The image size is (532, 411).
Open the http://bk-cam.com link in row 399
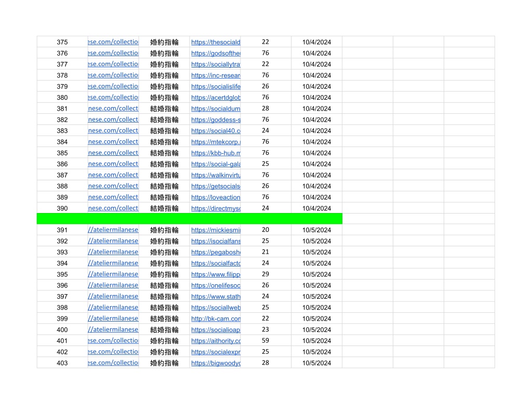pos(216,319)
